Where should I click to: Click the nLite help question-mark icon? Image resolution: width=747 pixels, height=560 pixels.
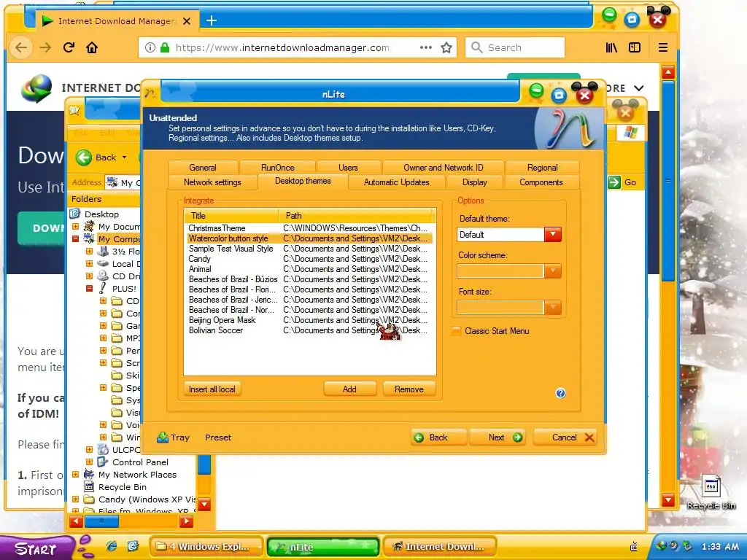click(x=560, y=393)
